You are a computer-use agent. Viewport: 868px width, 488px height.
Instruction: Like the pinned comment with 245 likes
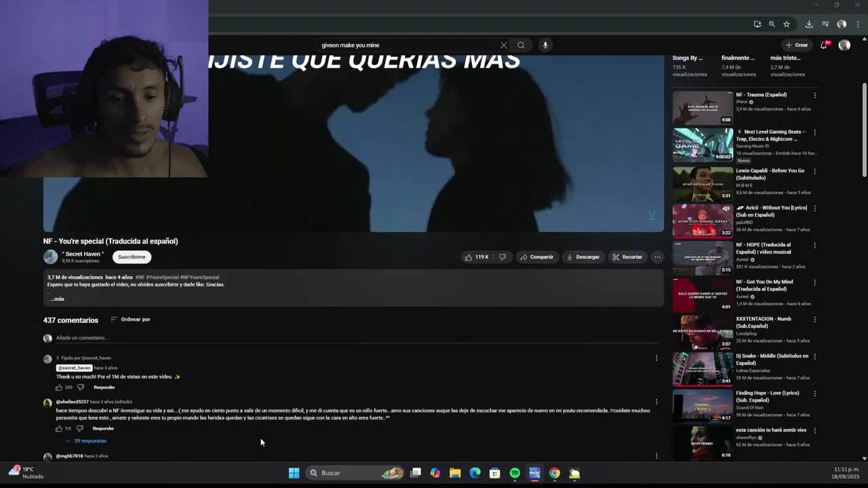[59, 387]
